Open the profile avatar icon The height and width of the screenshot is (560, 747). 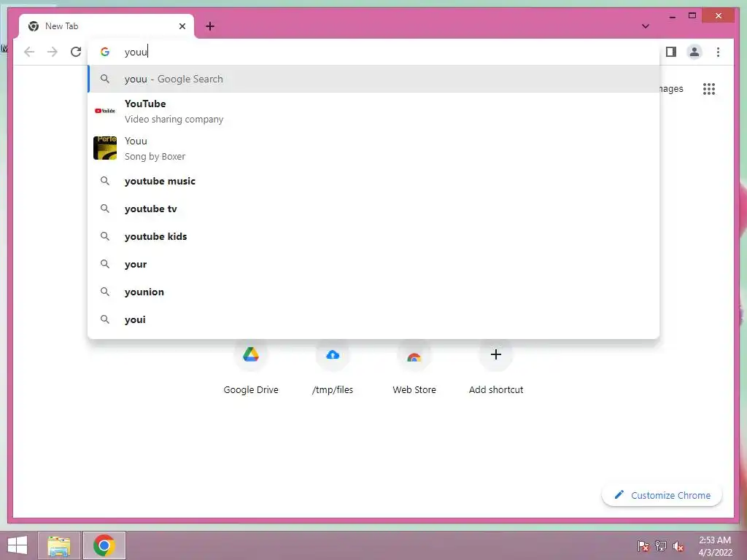[694, 52]
